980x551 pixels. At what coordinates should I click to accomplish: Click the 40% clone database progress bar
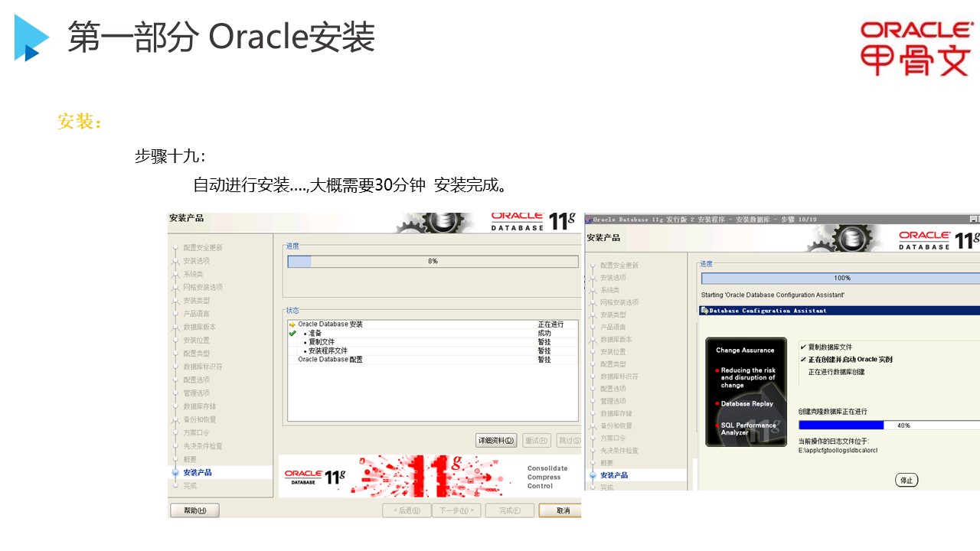(x=889, y=425)
